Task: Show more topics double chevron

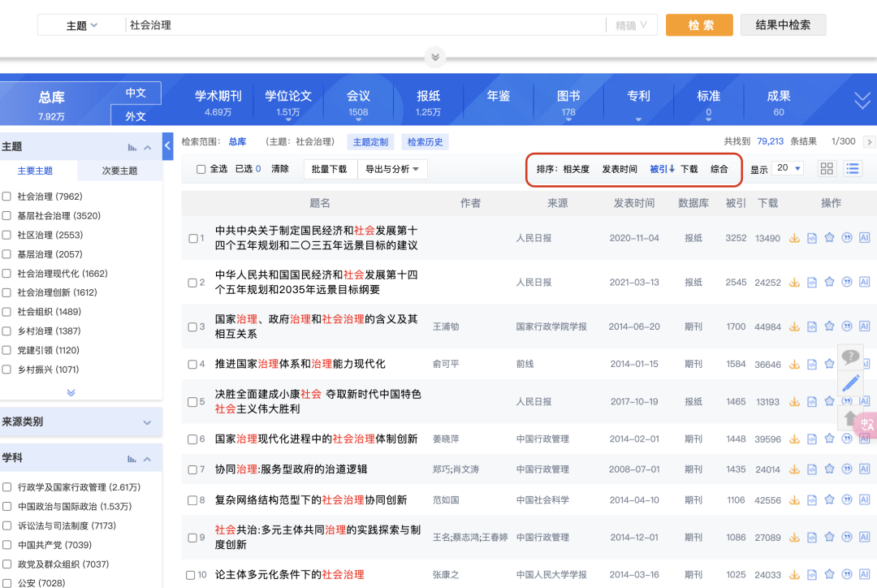Action: click(71, 392)
